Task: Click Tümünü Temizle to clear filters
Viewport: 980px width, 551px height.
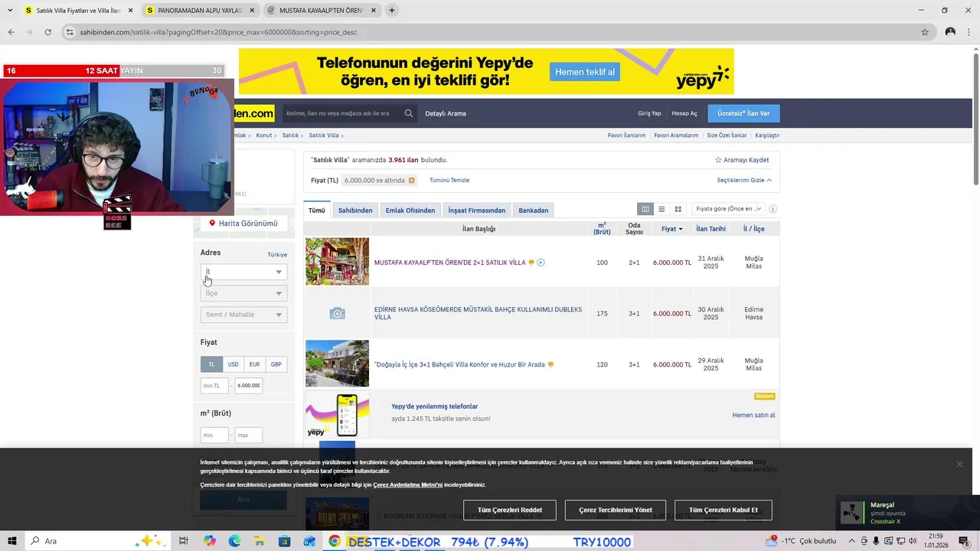Action: (x=449, y=181)
